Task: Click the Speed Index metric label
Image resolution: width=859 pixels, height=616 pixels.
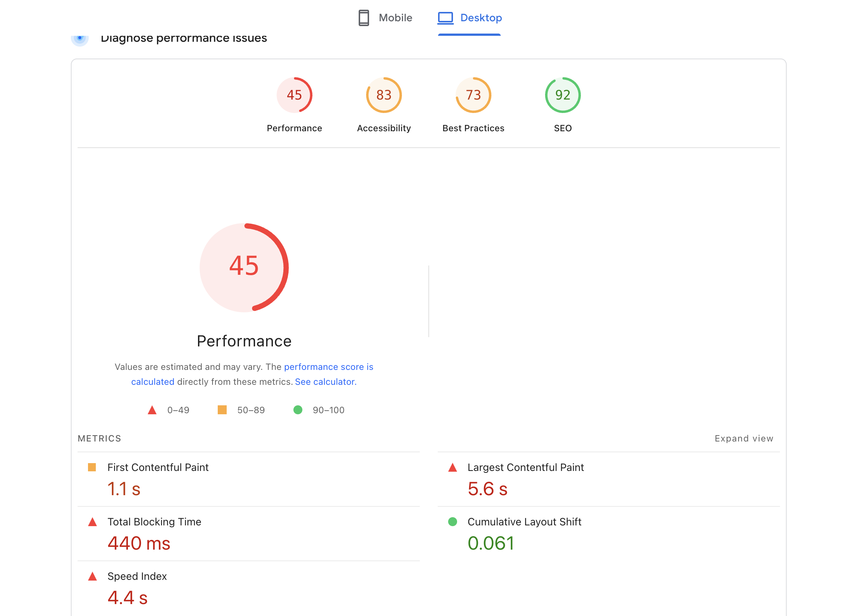Action: point(137,576)
